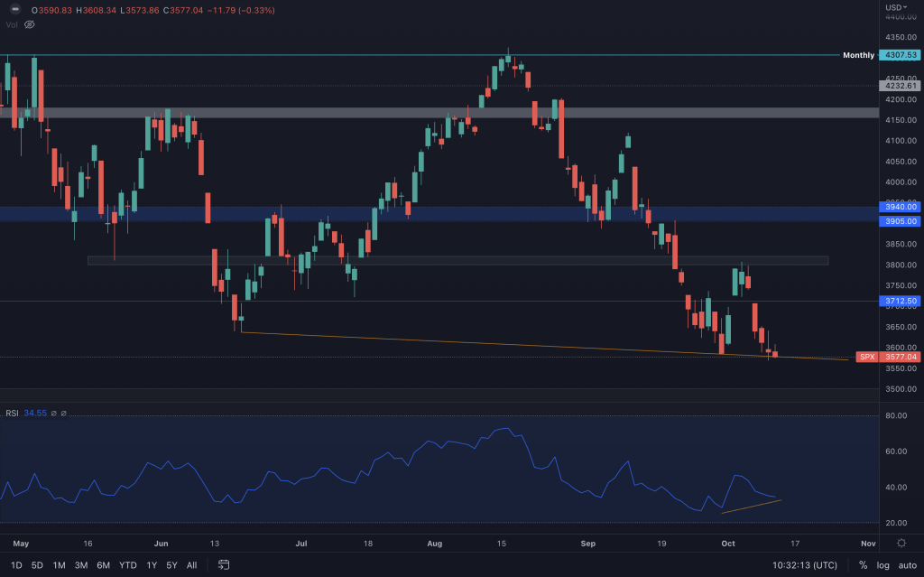Click the SPX price label tag
This screenshot has height=577, width=924.
[x=866, y=357]
